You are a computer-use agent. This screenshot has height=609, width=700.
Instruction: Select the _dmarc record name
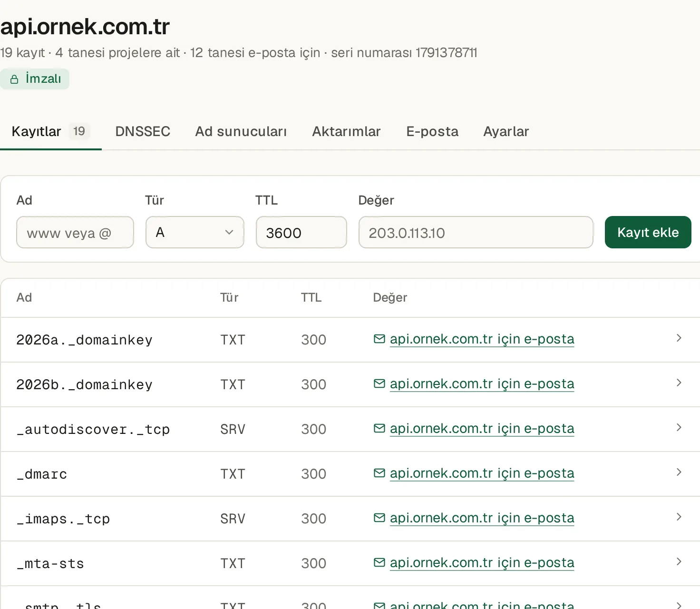(42, 474)
